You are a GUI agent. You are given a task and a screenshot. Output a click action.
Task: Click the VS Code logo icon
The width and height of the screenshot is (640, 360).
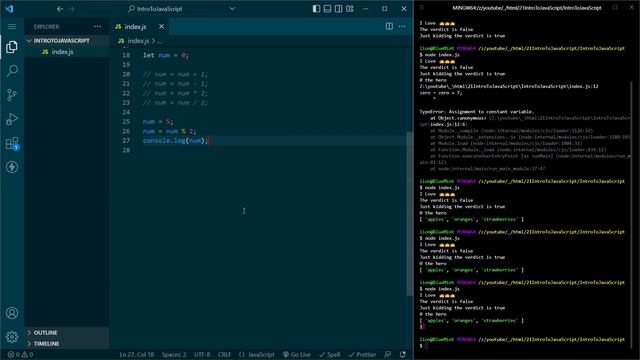click(9, 9)
